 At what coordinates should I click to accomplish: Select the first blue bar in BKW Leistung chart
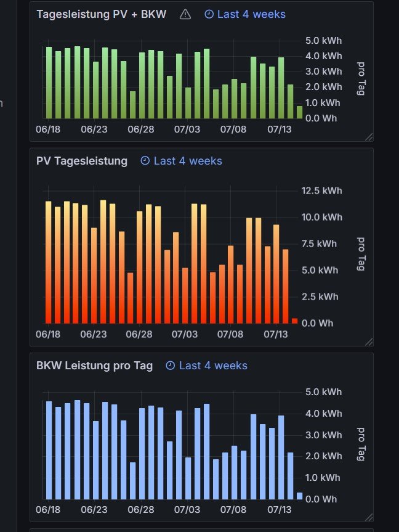(x=49, y=450)
